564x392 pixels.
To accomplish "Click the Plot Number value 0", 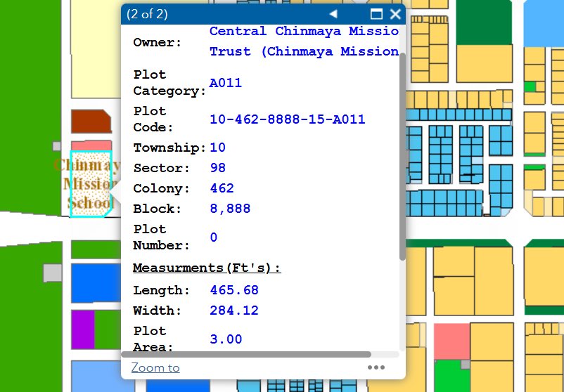I will pos(214,237).
